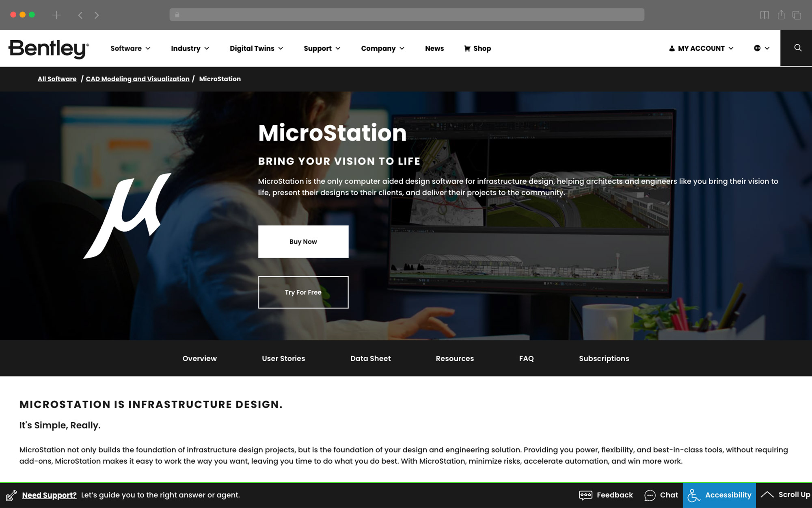Open the browser sidebar/bookmarks icon
The width and height of the screenshot is (812, 508).
click(x=764, y=15)
